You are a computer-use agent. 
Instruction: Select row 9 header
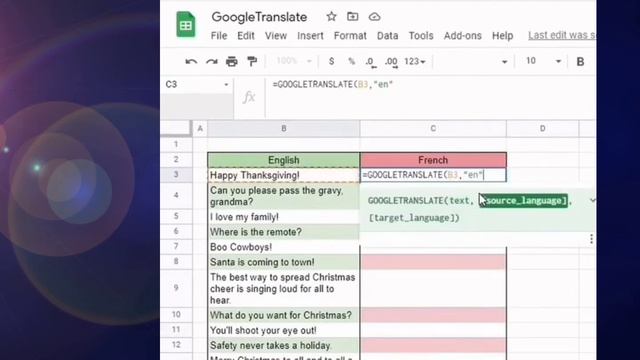tap(176, 288)
